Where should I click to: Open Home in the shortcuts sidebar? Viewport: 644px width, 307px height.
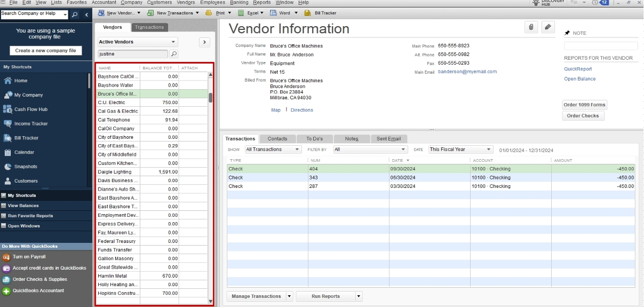(21, 81)
